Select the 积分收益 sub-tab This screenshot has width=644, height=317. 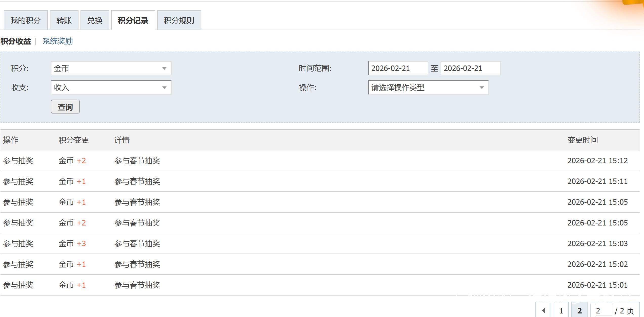[x=16, y=41]
